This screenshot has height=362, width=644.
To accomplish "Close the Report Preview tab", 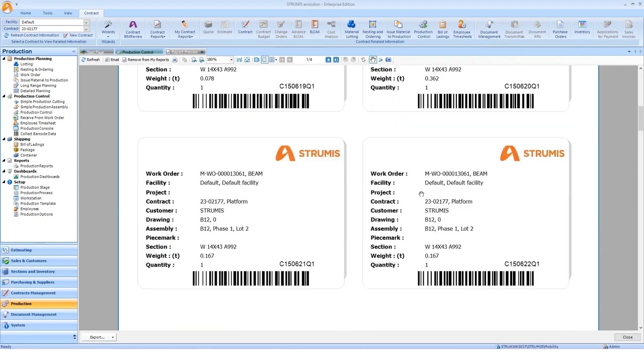I will coord(202,52).
